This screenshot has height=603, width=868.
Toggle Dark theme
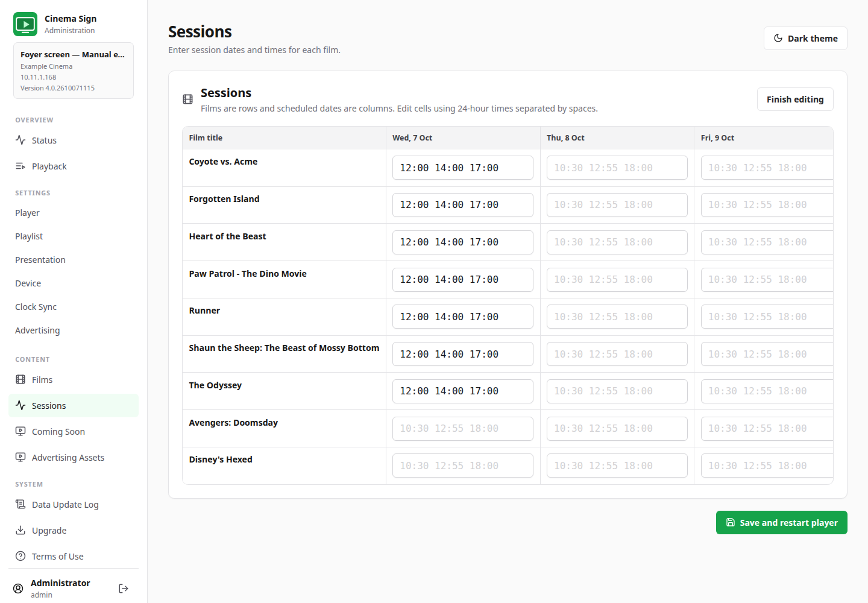[805, 38]
